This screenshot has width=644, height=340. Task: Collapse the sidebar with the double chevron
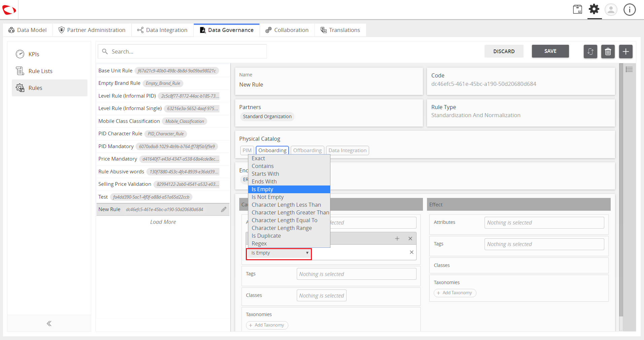coord(49,324)
